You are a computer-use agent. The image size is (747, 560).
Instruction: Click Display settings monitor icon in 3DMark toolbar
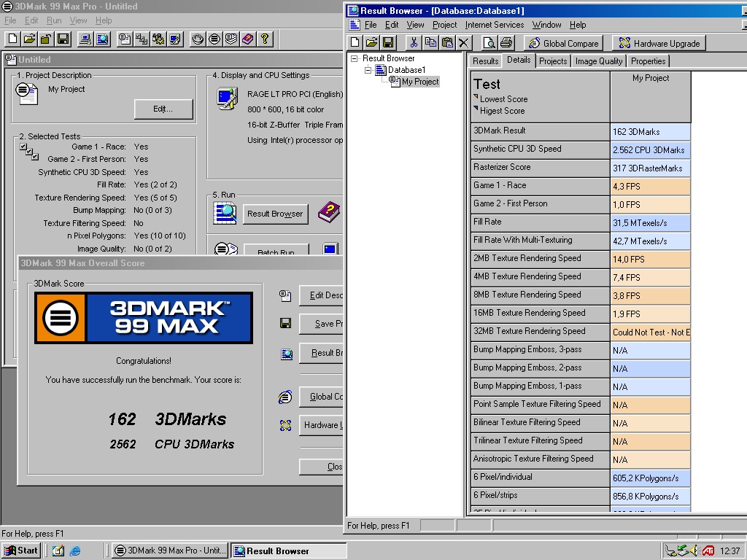pyautogui.click(x=175, y=39)
